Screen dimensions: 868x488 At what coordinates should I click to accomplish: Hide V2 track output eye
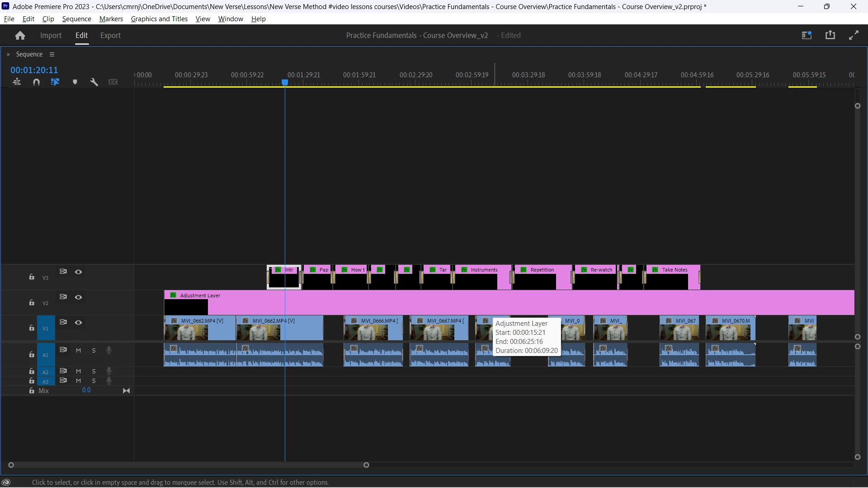point(78,297)
